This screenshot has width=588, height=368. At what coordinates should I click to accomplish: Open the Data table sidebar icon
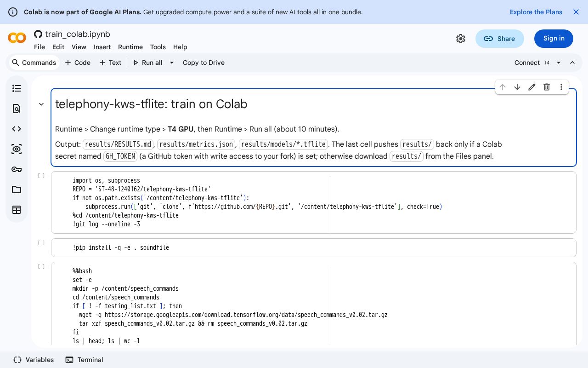tap(17, 210)
